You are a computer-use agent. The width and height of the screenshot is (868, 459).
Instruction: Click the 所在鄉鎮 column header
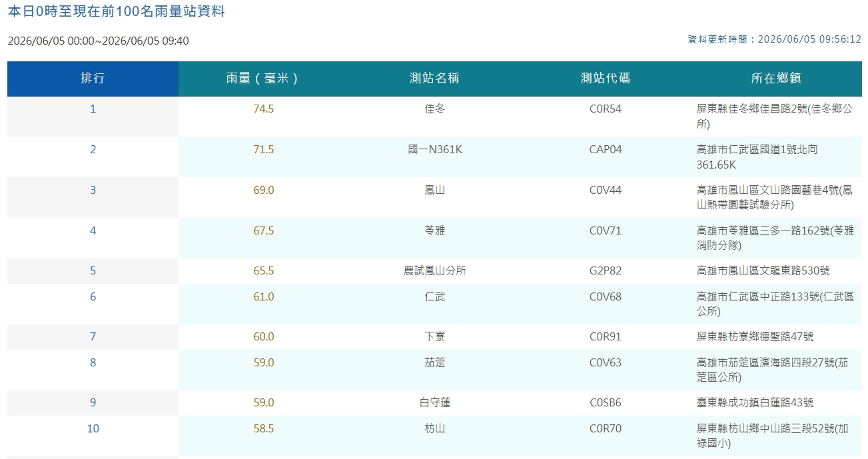(776, 78)
